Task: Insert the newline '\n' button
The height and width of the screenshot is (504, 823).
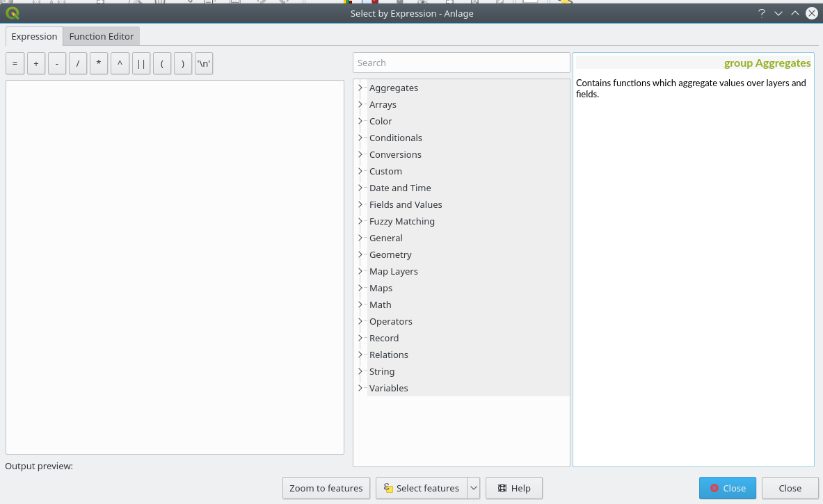Action: point(204,63)
